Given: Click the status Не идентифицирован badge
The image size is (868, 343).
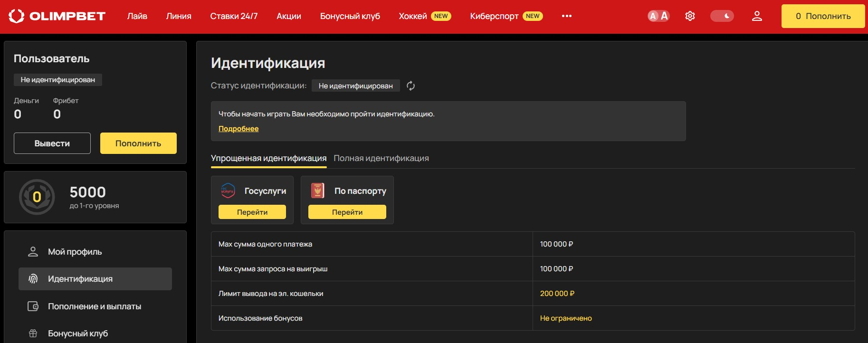Looking at the screenshot, I should tap(356, 86).
